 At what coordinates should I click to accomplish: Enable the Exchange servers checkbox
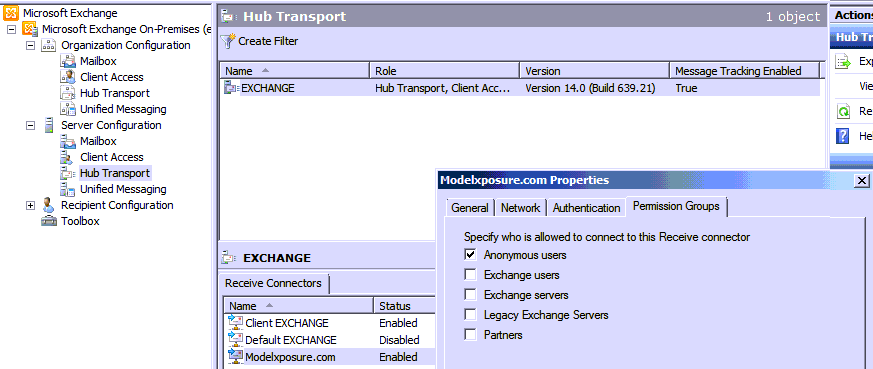click(x=470, y=295)
